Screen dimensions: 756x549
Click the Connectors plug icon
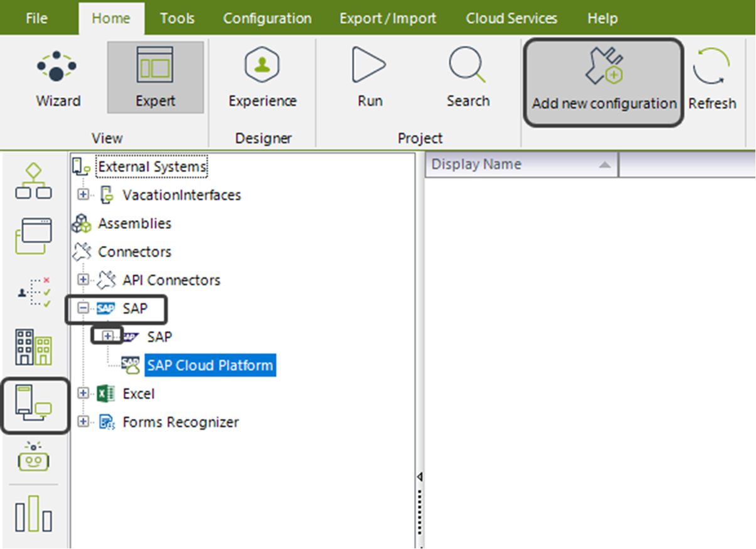pos(82,252)
